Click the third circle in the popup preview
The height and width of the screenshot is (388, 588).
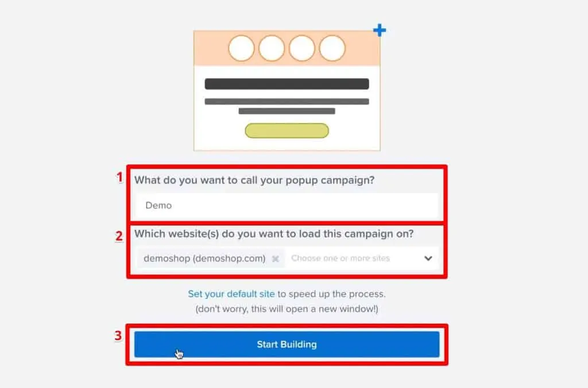(303, 48)
